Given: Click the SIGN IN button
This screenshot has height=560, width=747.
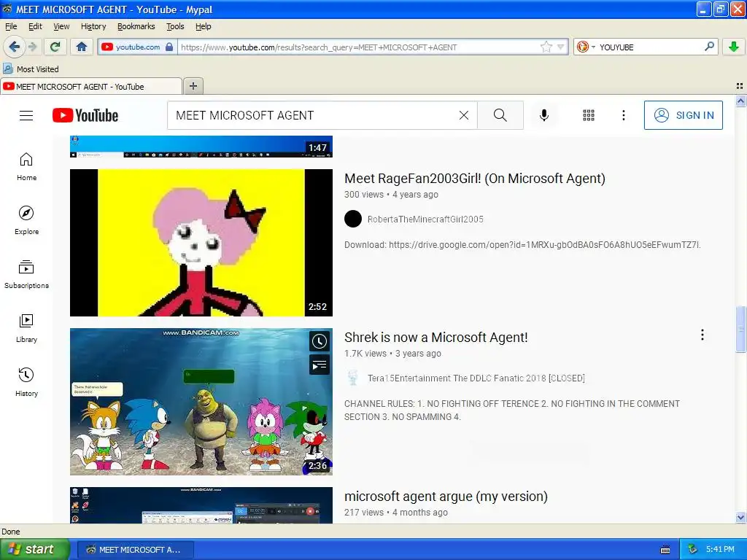Looking at the screenshot, I should [683, 115].
